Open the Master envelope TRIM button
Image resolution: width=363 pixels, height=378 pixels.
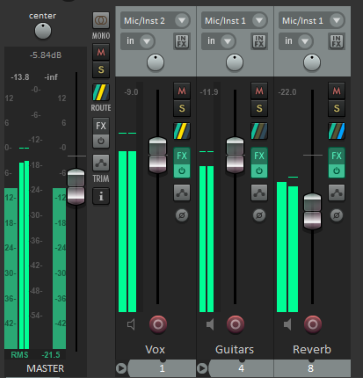point(101,163)
